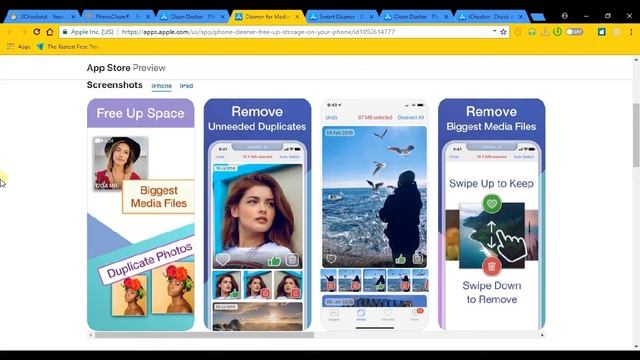The height and width of the screenshot is (360, 640).
Task: Select the iPad screenshots tab
Action: [x=186, y=86]
